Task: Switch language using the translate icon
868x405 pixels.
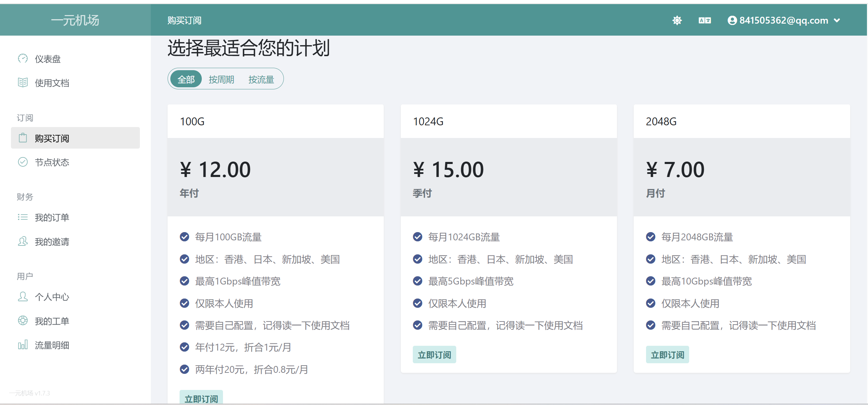Action: coord(705,21)
